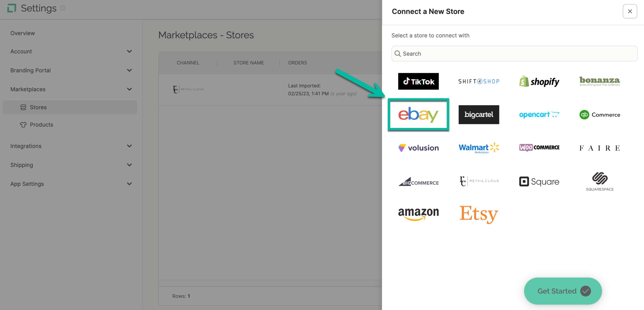Viewport: 644px width, 310px height.
Task: Click the Settings app logo icon
Action: click(12, 8)
